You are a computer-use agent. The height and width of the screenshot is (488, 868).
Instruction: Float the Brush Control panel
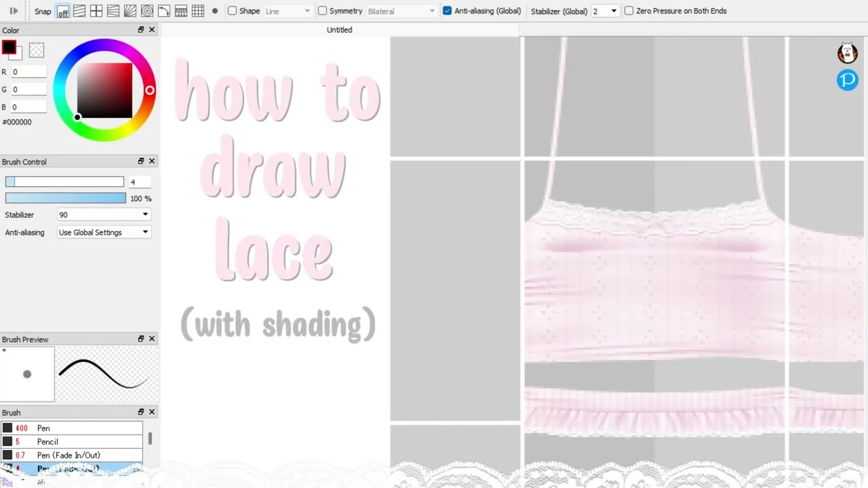pos(141,161)
